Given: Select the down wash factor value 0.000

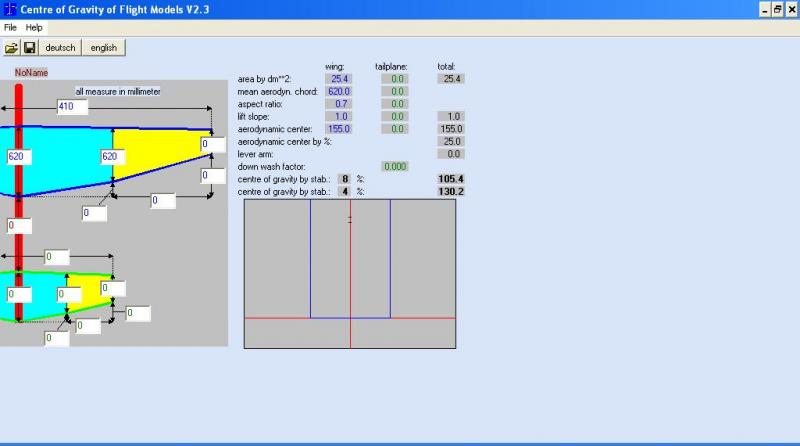Looking at the screenshot, I should 395,166.
